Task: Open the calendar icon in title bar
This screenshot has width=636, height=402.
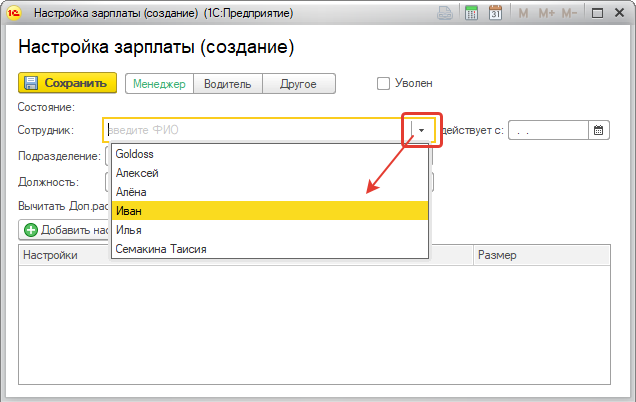Action: point(495,13)
